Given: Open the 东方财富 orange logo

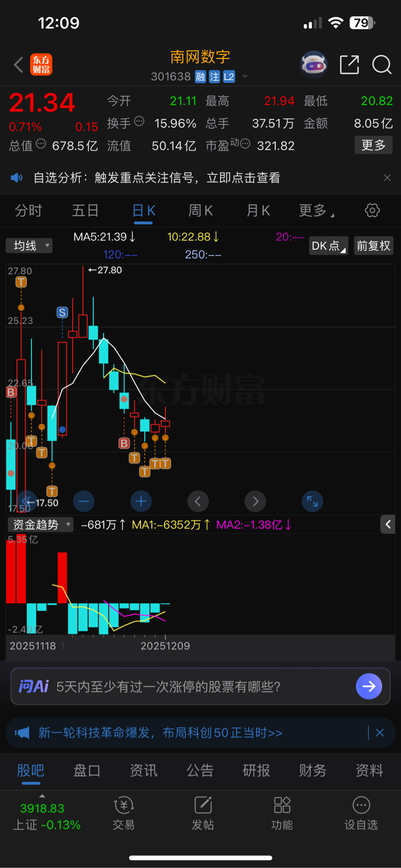Looking at the screenshot, I should (x=41, y=65).
